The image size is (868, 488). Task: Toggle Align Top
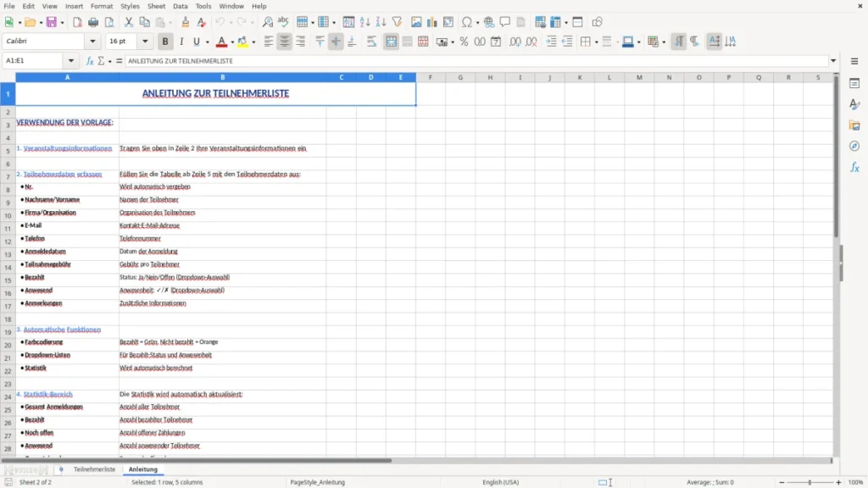coord(320,42)
